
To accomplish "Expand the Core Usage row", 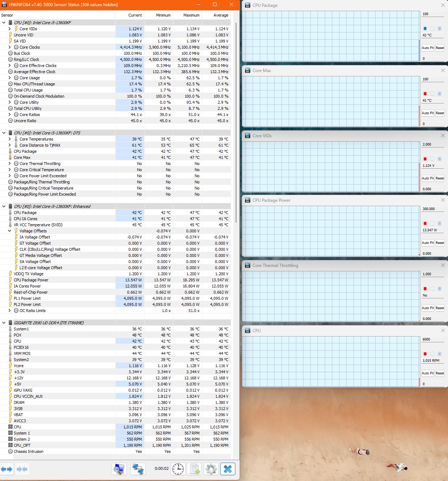I will coord(10,78).
